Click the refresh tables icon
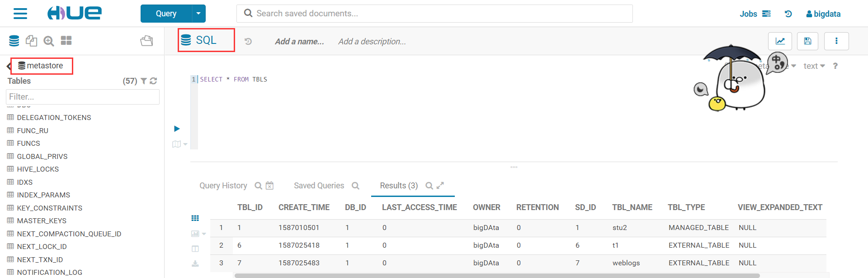This screenshot has height=278, width=868. coord(153,81)
